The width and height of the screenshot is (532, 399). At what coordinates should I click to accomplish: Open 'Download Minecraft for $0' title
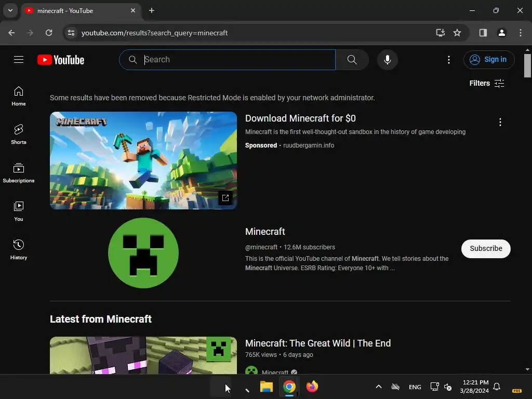pyautogui.click(x=300, y=118)
